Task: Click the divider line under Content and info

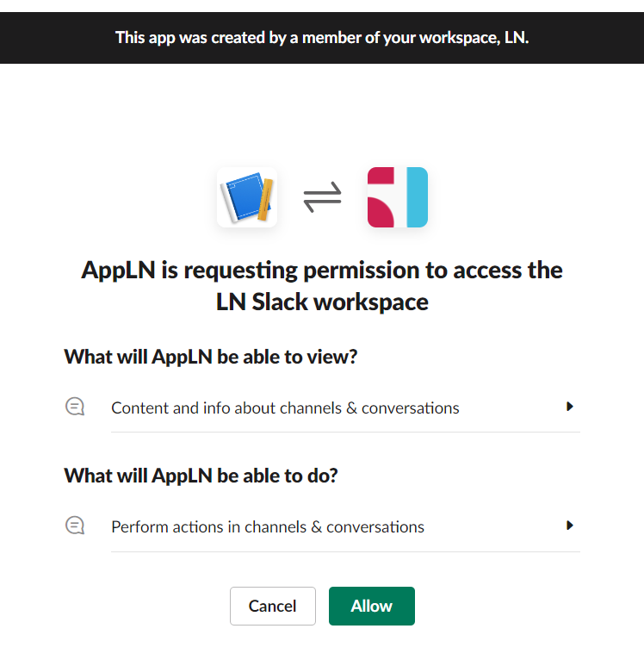Action: tap(345, 432)
